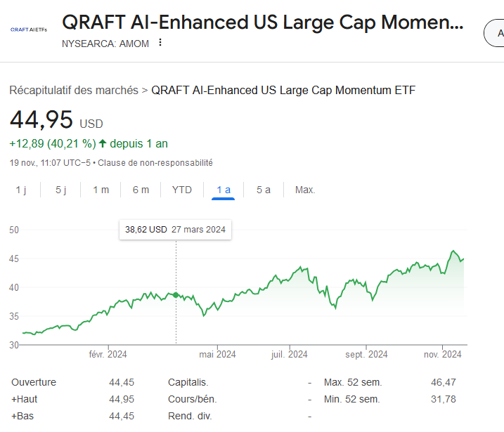Click the partially visible button at top right
This screenshot has height=432, width=504.
point(494,33)
